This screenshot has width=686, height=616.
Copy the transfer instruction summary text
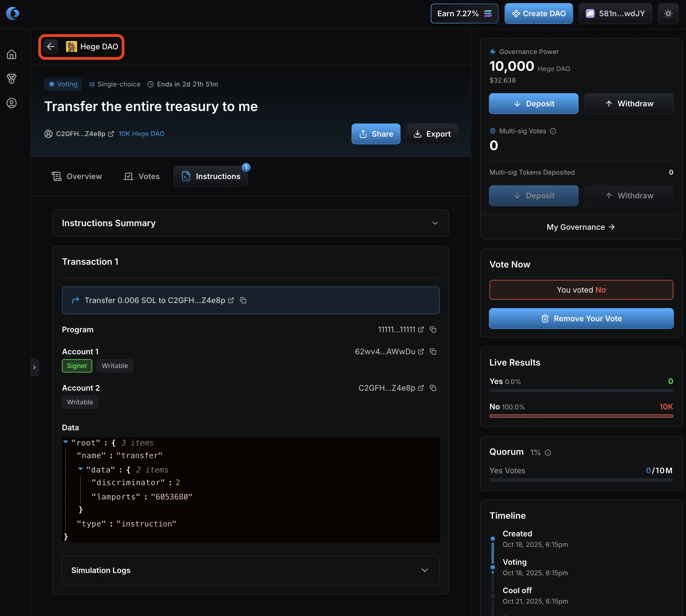[x=243, y=301]
